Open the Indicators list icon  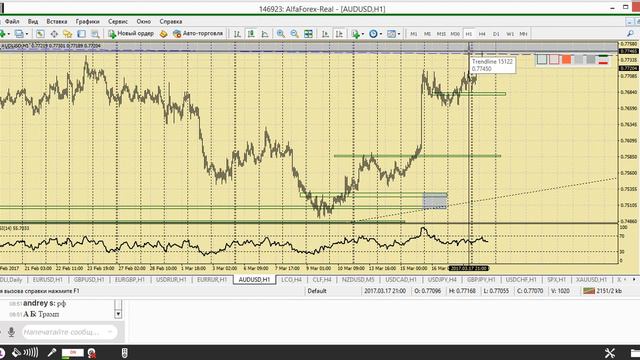pyautogui.click(x=356, y=34)
